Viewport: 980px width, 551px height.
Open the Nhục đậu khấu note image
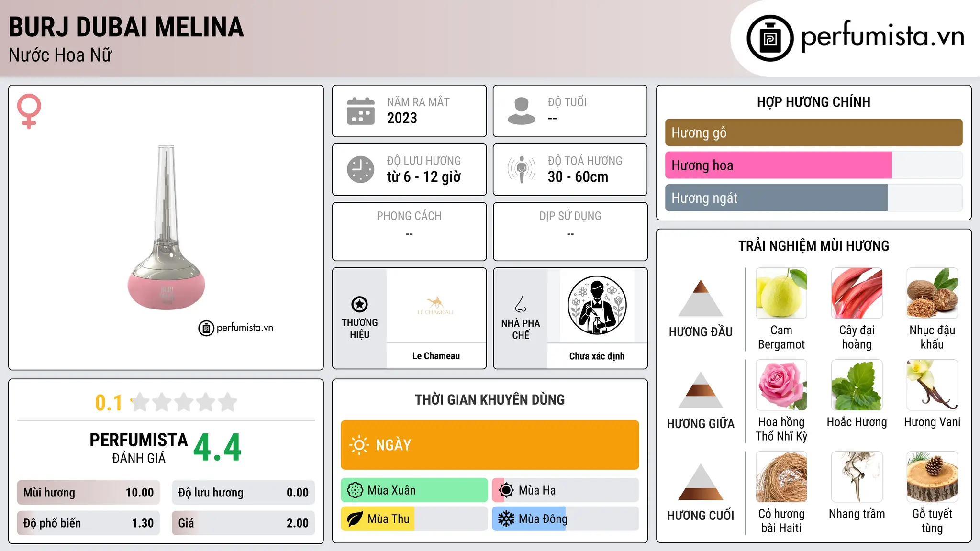932,293
